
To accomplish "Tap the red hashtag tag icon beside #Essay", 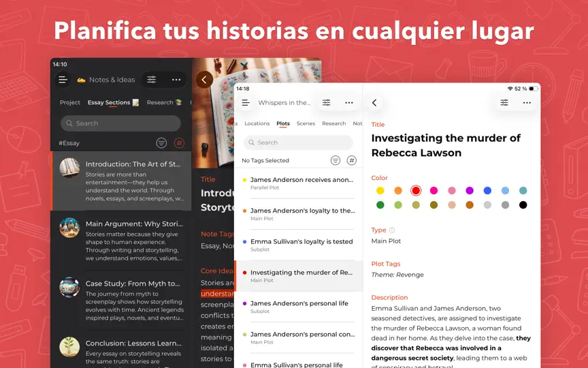I will (x=179, y=142).
